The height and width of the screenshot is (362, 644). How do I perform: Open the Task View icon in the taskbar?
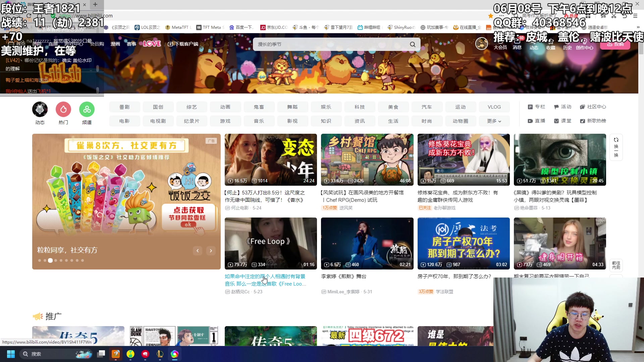pos(101,354)
